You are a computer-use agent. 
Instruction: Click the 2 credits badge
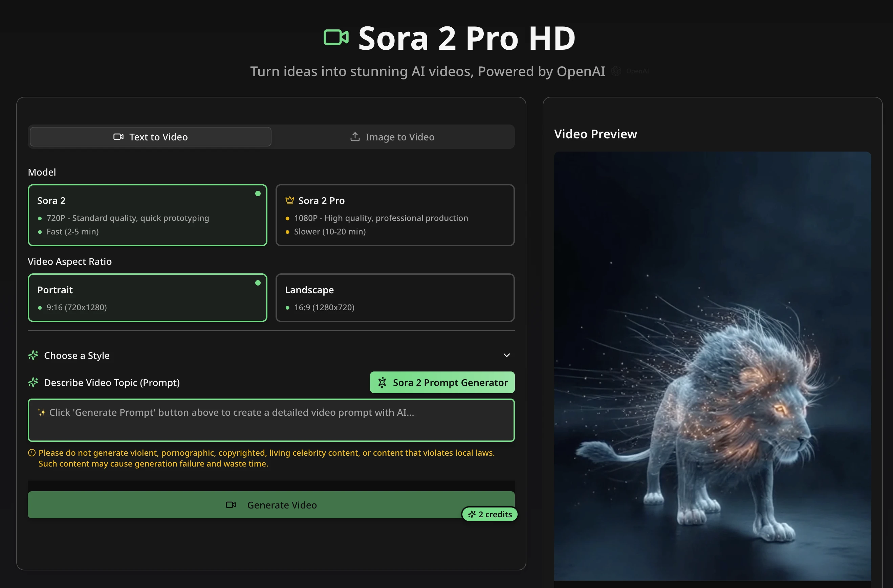point(489,514)
